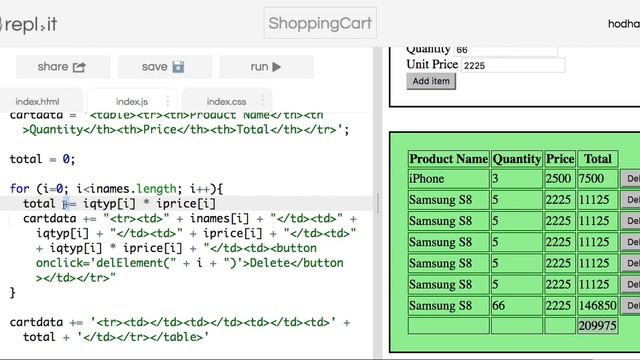640x360 pixels.
Task: Click the code line 'total = 0;'
Action: coord(42,159)
